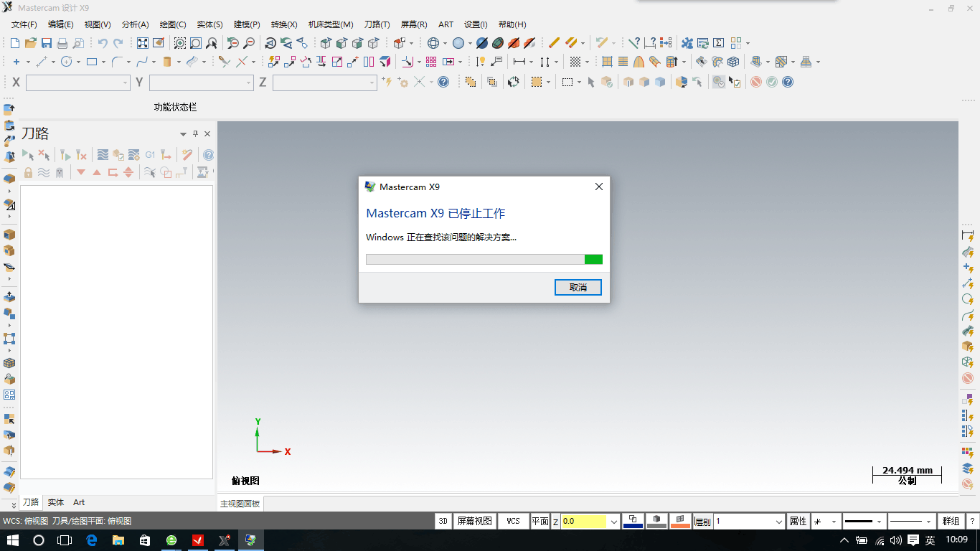Click the red no-entry icon in selection bar

pos(756,82)
